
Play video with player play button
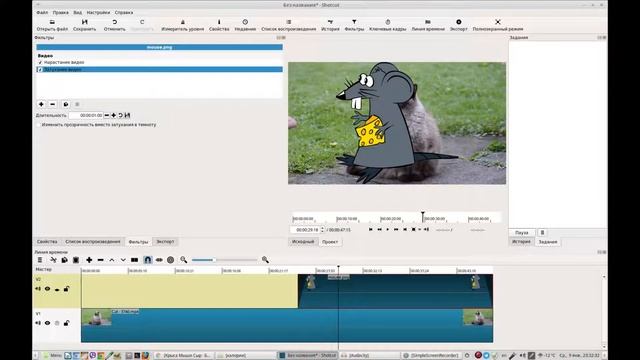(x=388, y=230)
